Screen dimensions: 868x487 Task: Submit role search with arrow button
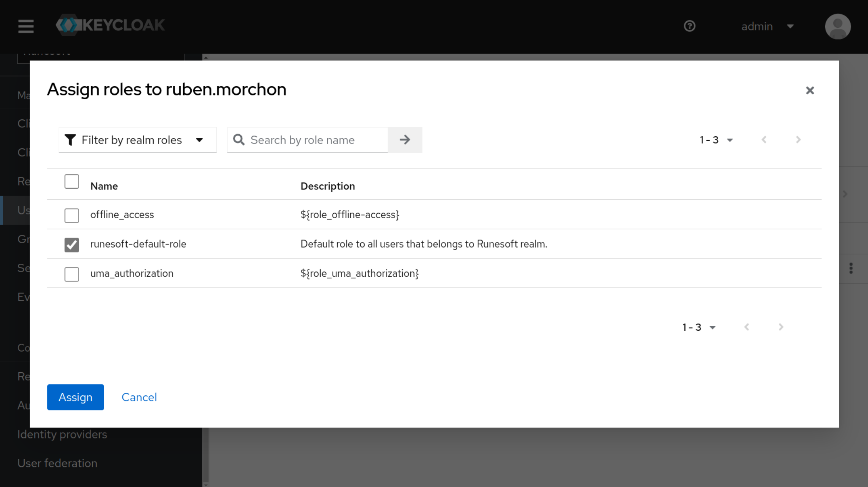(405, 140)
